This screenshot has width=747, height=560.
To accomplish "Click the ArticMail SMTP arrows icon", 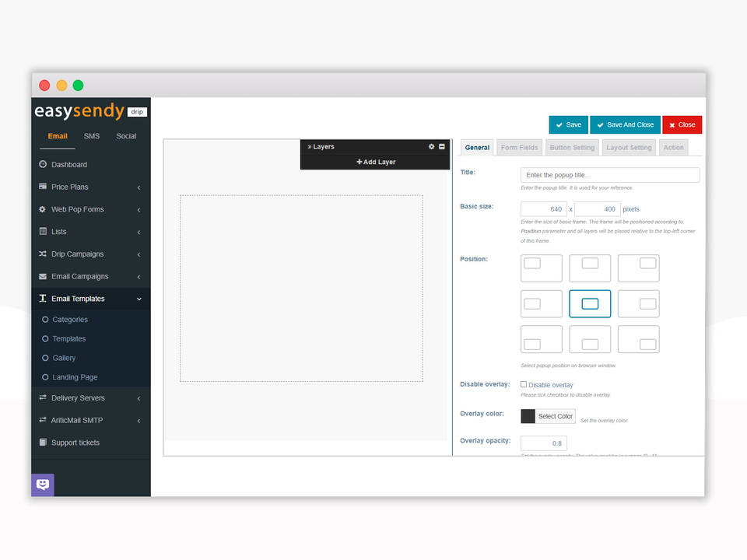I will click(x=43, y=420).
